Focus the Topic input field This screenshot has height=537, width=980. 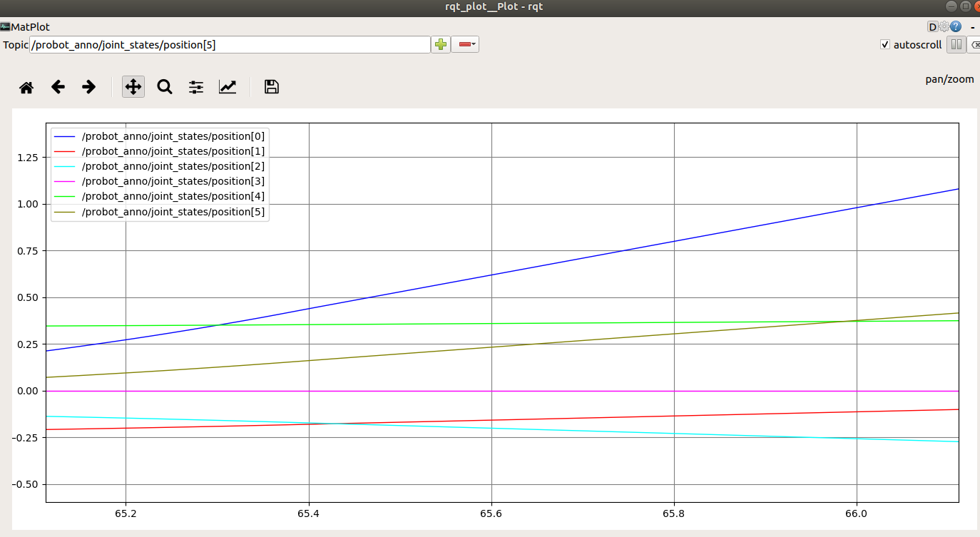pyautogui.click(x=230, y=44)
